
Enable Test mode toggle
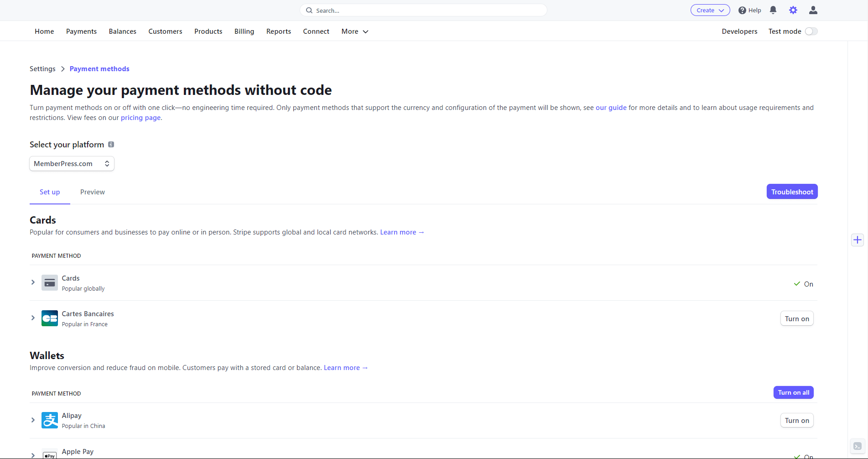pos(811,31)
